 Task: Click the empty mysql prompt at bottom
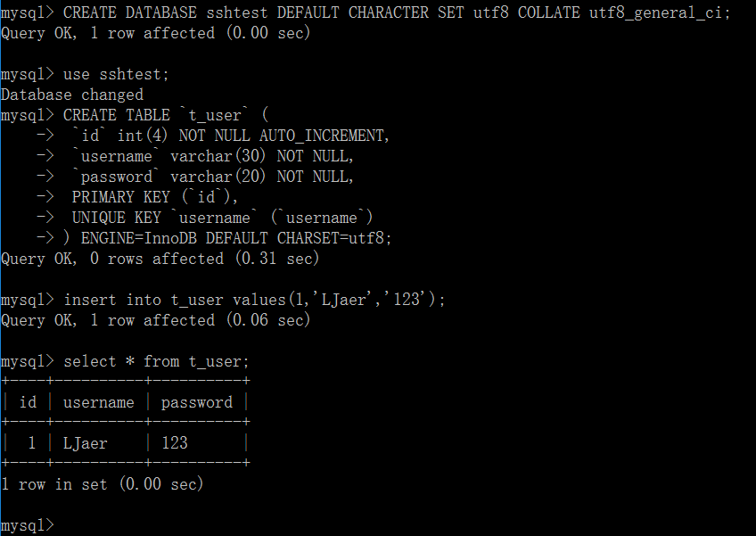pyautogui.click(x=28, y=525)
